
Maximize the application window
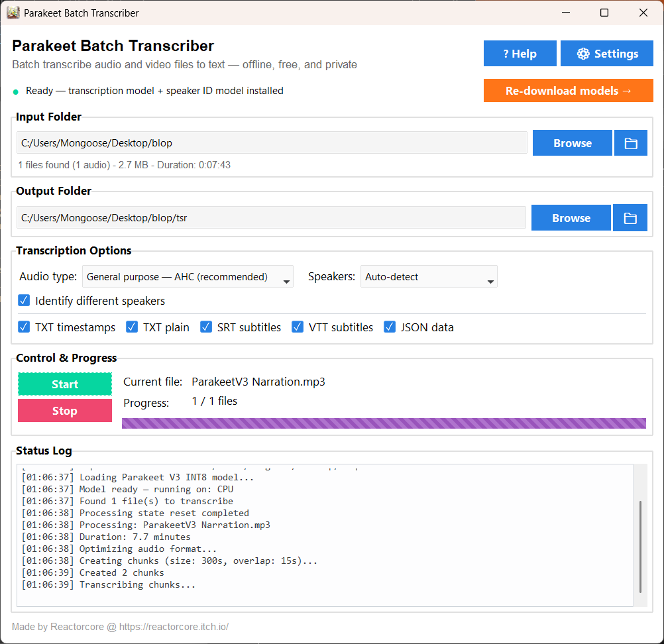604,13
